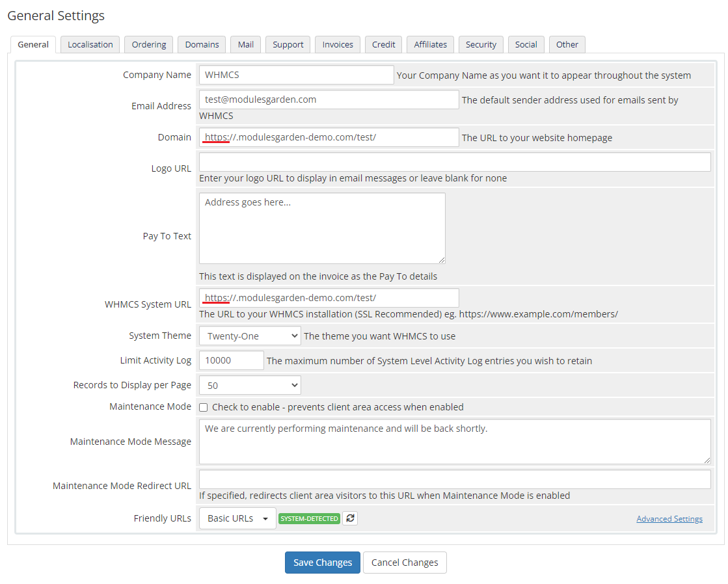The image size is (728, 584).
Task: Click the Cancel Changes button
Action: point(405,562)
